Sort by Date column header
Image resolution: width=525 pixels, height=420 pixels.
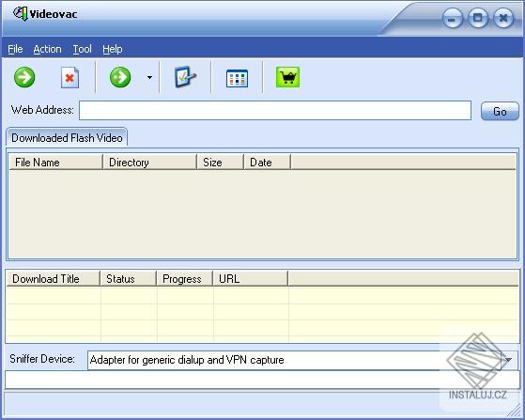267,163
